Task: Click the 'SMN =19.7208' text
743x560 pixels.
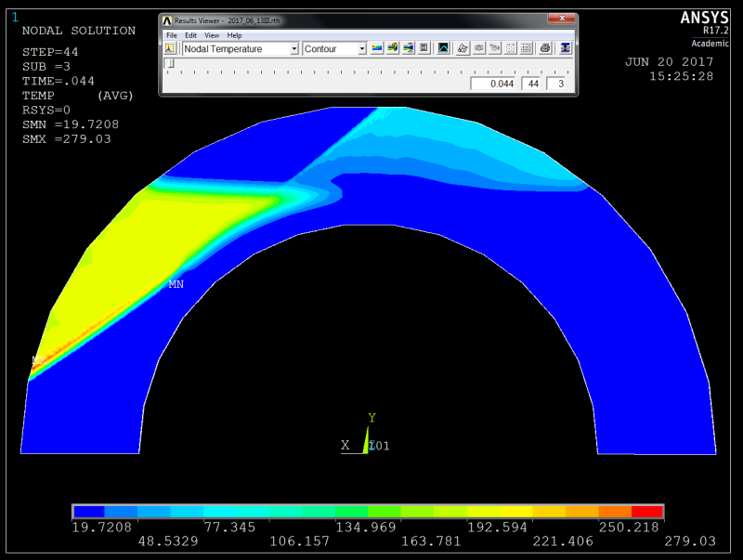Action: click(71, 124)
